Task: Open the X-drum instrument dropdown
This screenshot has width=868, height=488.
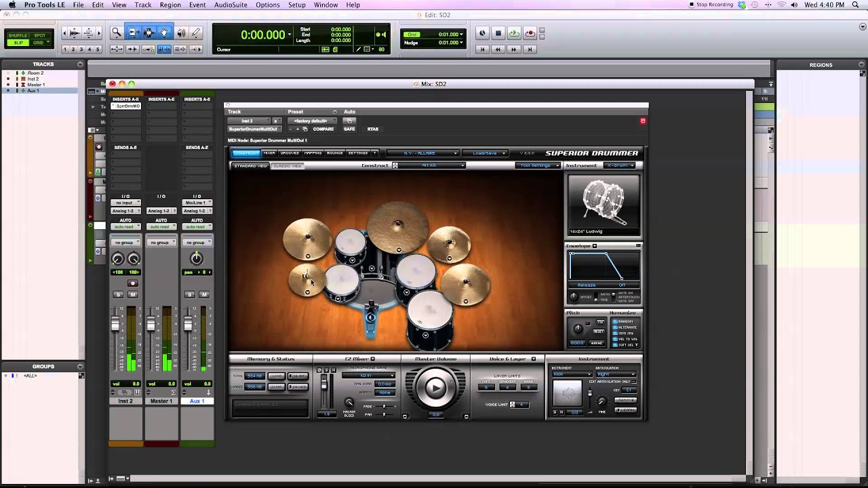Action: click(620, 165)
